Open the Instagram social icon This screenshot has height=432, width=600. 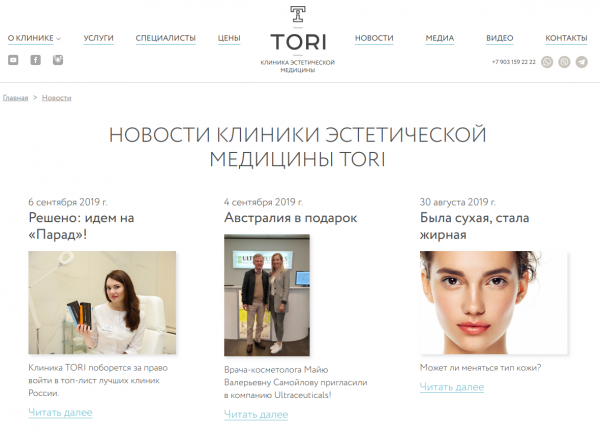coord(58,60)
